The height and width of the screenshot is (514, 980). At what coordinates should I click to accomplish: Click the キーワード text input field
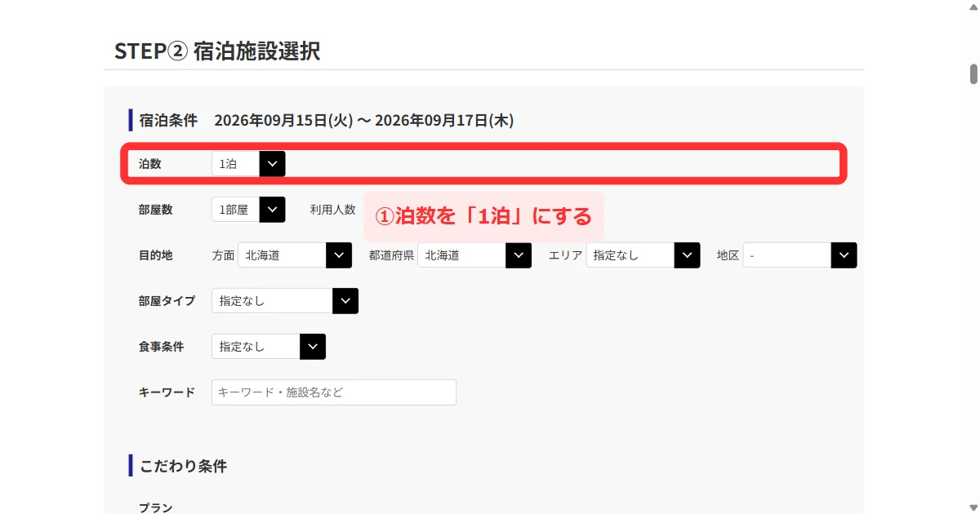(334, 392)
